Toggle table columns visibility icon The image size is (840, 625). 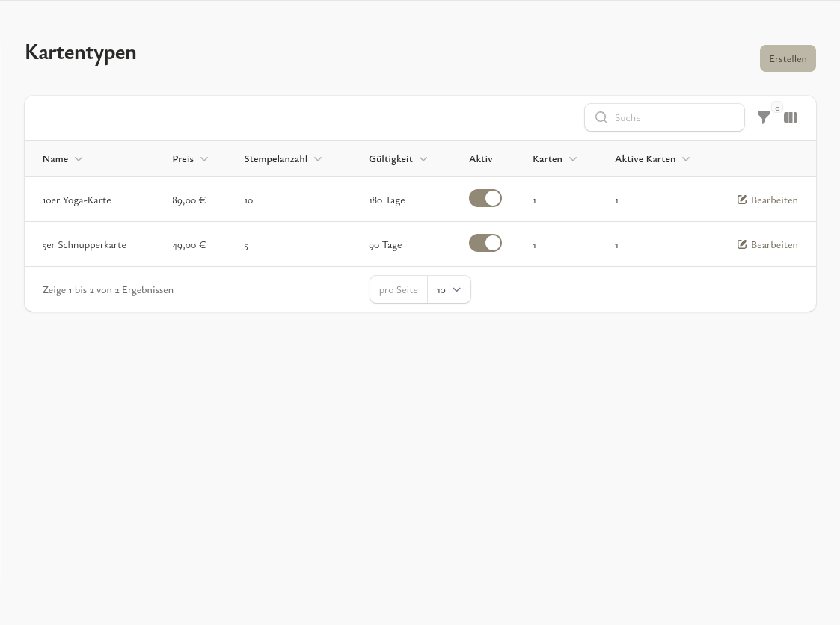(791, 117)
